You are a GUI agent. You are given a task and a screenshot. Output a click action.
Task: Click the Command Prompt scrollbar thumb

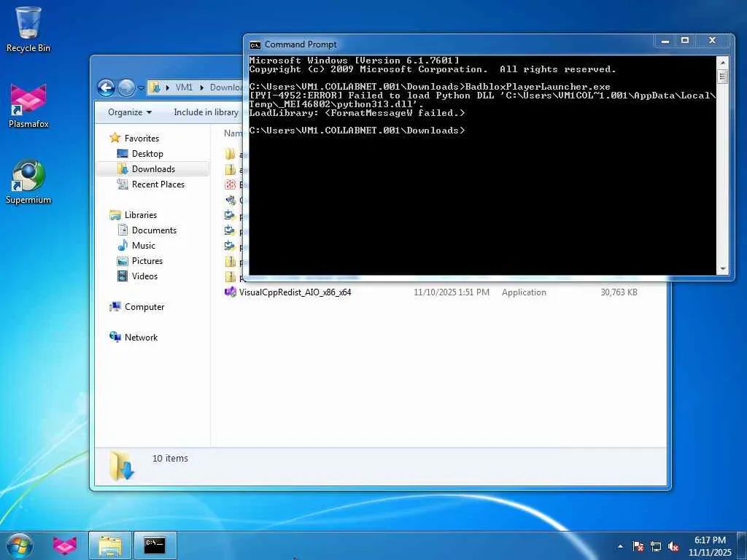[x=722, y=76]
